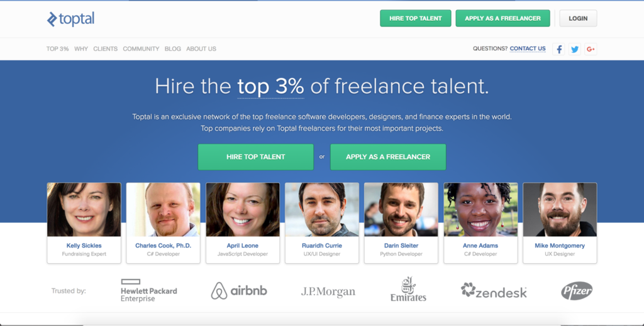
Task: Click the Hewlett Packard Enterprise logo
Action: [148, 291]
